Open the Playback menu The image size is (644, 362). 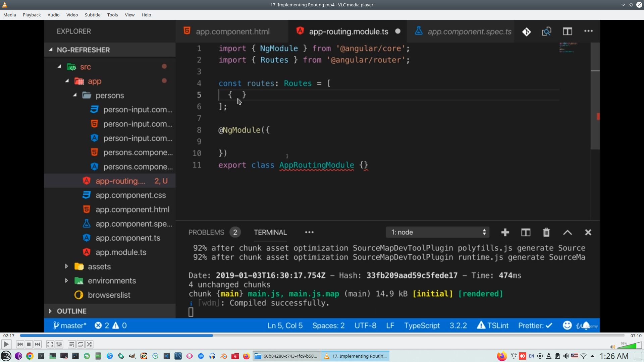tap(32, 15)
